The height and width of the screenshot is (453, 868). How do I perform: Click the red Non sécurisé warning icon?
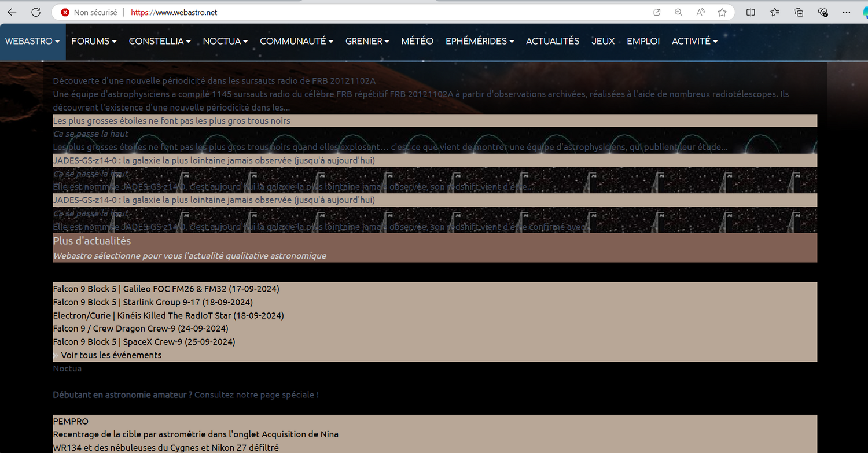(x=65, y=12)
